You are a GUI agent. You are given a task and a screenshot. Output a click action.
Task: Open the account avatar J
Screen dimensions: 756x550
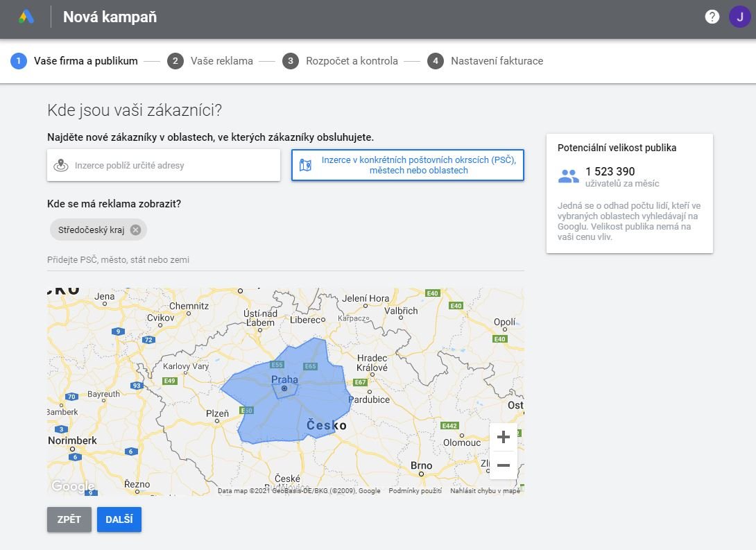pyautogui.click(x=739, y=17)
